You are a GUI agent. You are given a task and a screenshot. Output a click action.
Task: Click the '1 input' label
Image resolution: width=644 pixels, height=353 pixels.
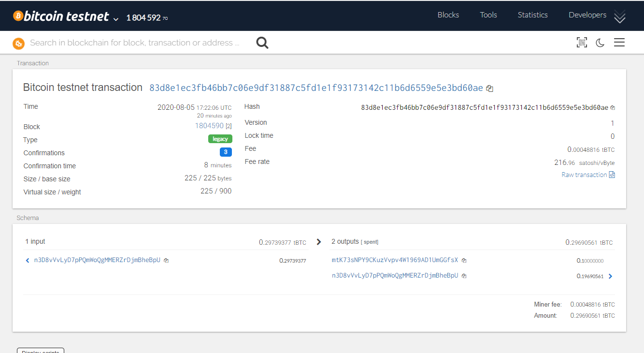pos(35,241)
